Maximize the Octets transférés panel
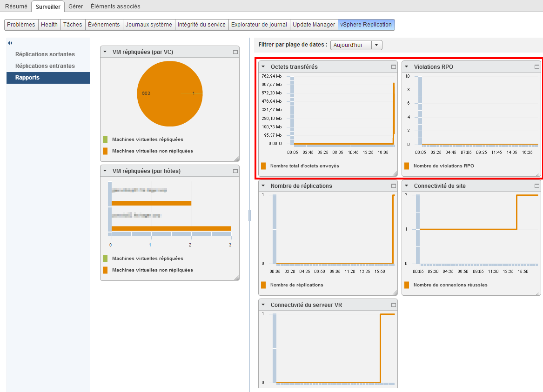 [394, 67]
